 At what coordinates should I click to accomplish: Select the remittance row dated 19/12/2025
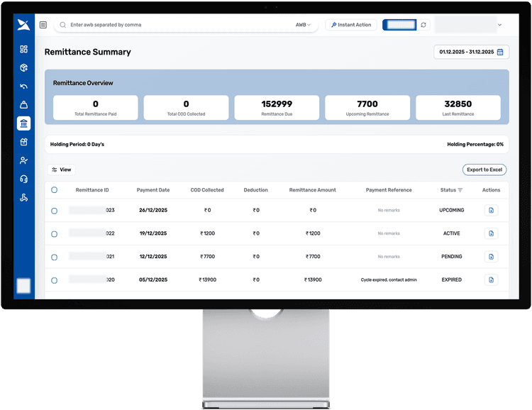coord(54,233)
